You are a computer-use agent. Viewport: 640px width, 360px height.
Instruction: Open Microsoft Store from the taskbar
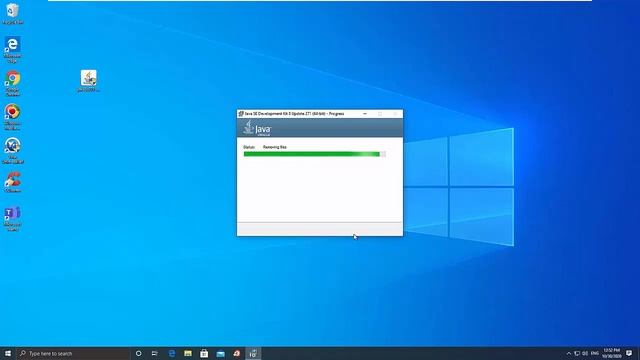204,353
